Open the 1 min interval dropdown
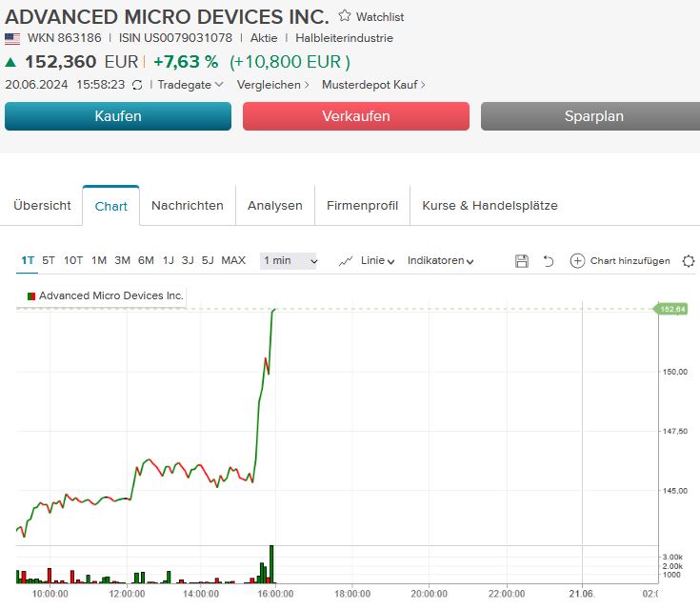 [289, 261]
